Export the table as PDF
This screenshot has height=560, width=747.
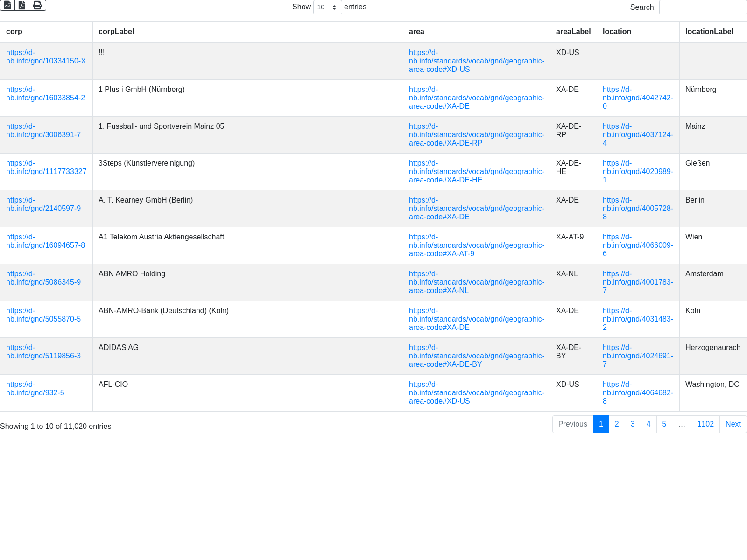[22, 5]
